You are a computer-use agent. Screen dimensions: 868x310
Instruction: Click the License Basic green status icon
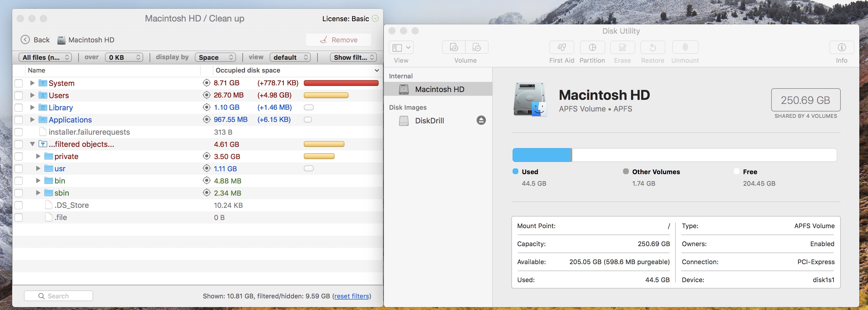coord(375,18)
